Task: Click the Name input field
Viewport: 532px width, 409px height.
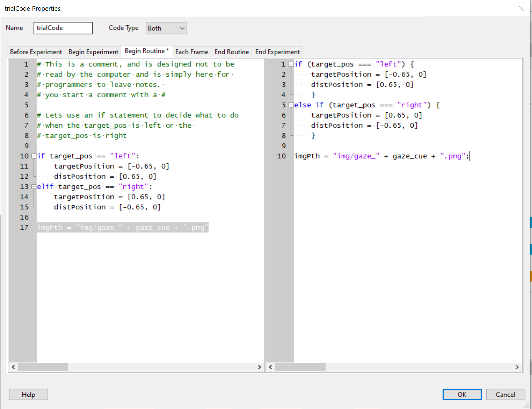Action: click(x=63, y=28)
